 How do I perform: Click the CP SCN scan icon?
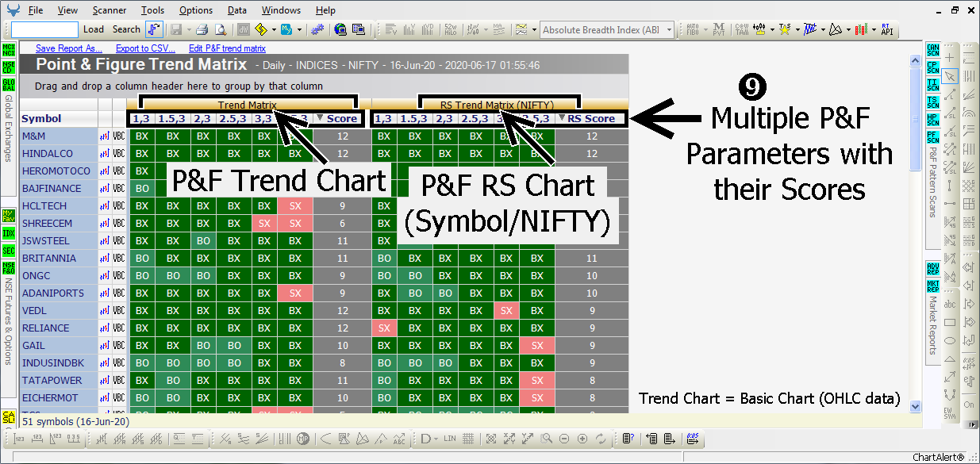[x=932, y=67]
